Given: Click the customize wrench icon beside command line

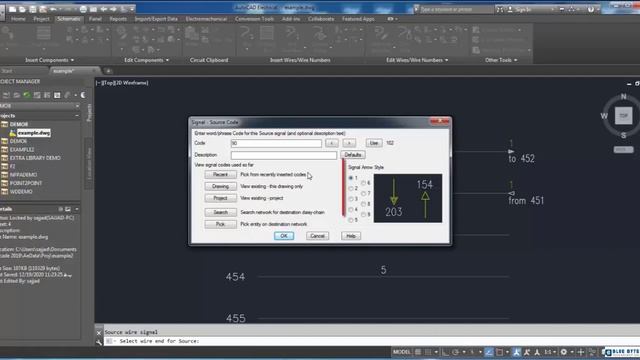Looking at the screenshot, I should coord(99,342).
